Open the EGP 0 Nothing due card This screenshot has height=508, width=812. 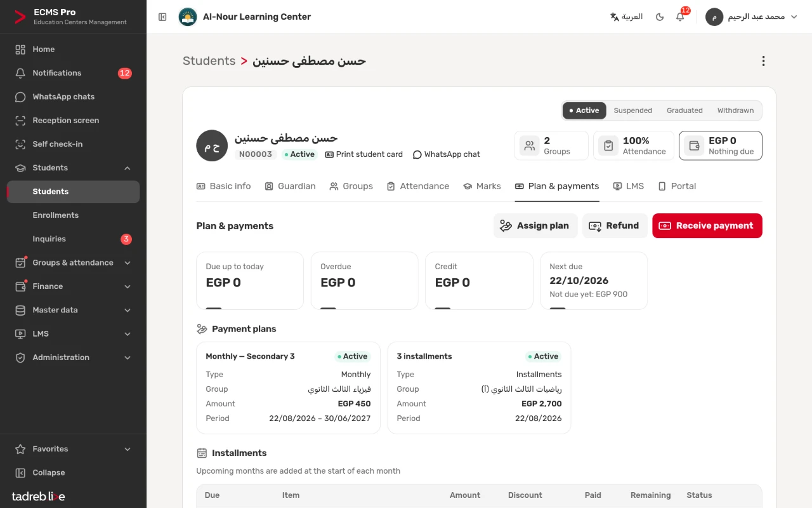tap(721, 145)
